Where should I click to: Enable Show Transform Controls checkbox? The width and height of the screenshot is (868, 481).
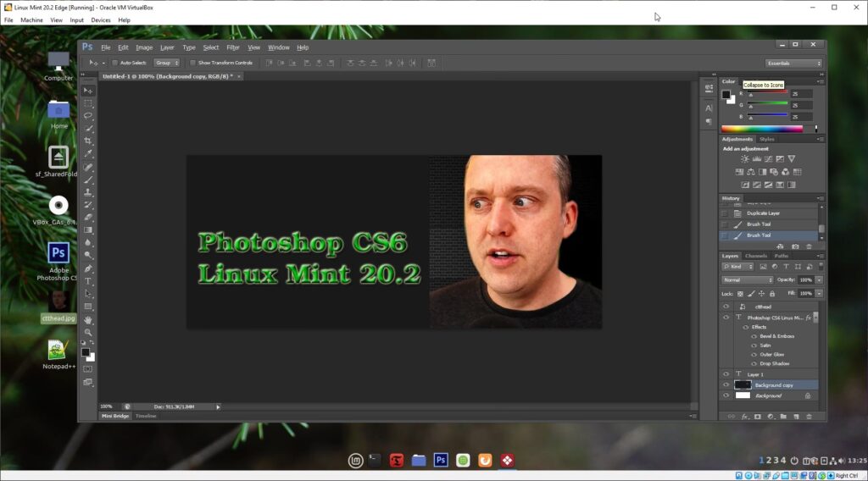(193, 63)
